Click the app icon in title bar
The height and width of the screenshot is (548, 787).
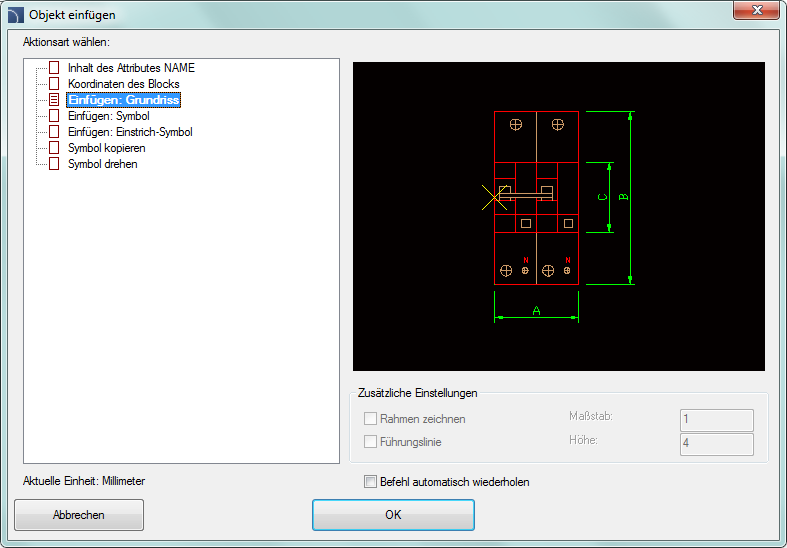(15, 15)
